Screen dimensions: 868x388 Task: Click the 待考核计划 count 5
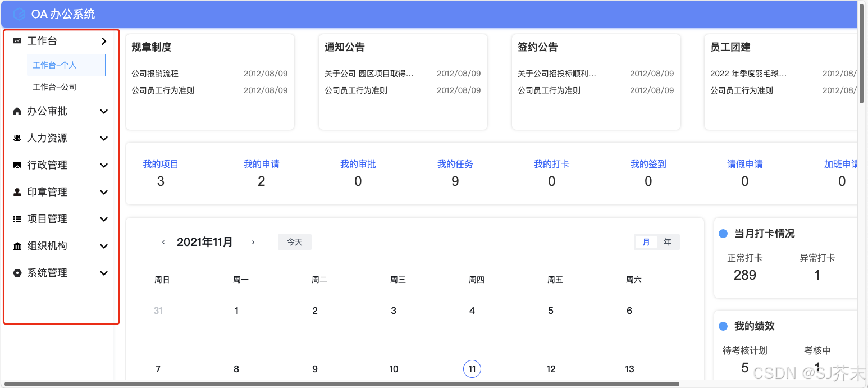click(x=745, y=367)
